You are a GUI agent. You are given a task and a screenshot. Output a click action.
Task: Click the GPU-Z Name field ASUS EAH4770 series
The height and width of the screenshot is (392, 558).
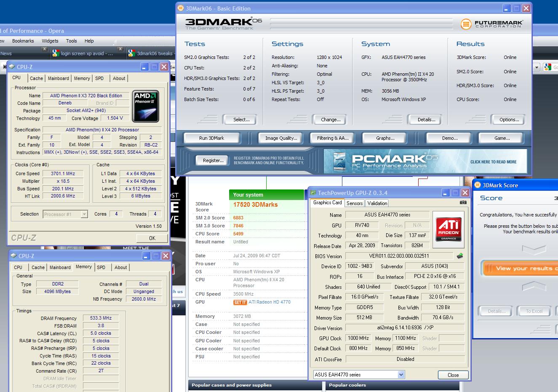click(387, 215)
